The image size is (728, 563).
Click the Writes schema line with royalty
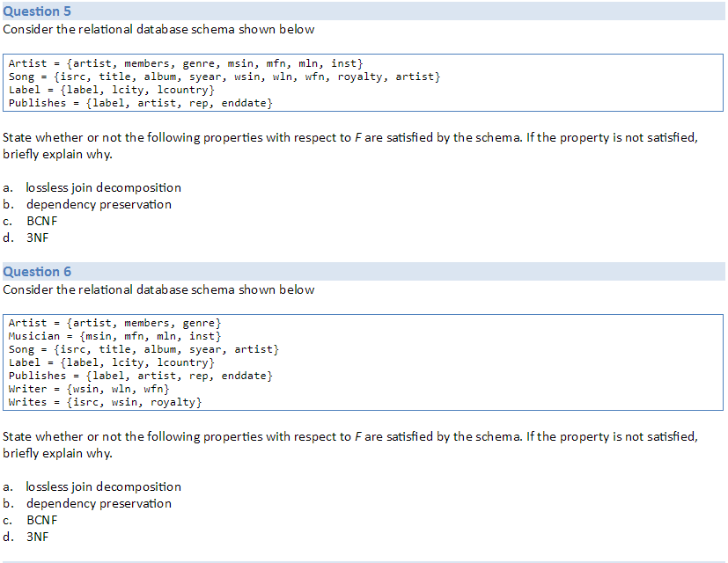(105, 402)
